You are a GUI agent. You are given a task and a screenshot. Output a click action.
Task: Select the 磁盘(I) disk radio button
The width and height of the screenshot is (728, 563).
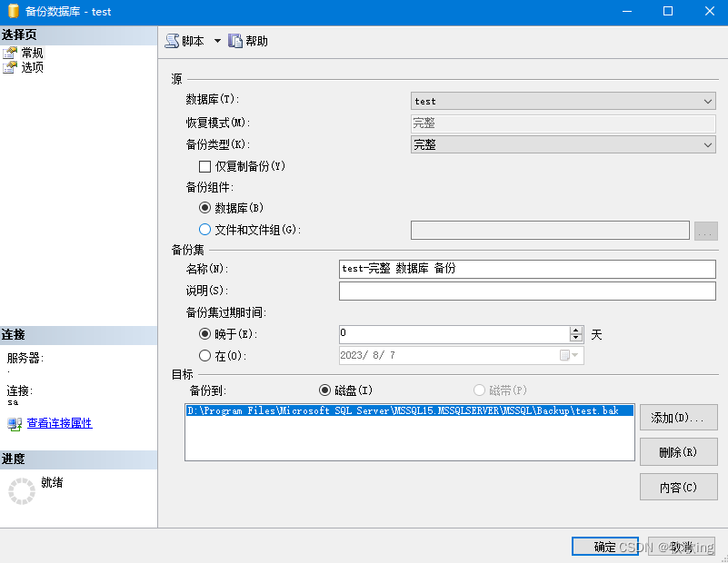tap(325, 390)
